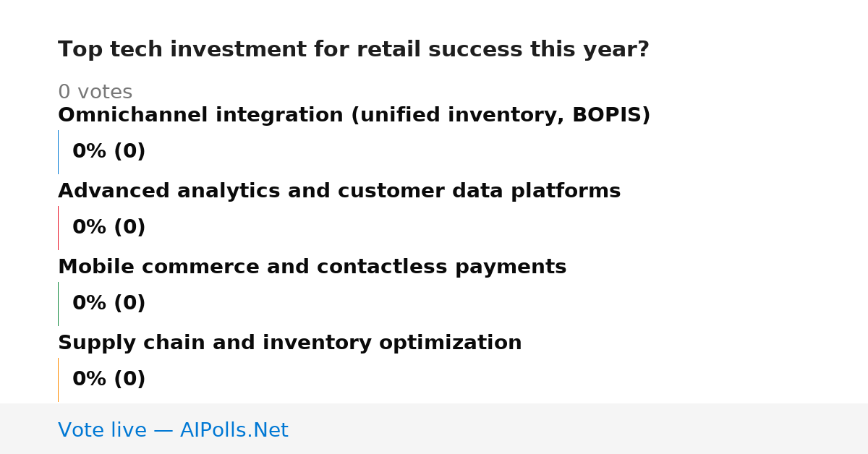Click the orange bar under Supply chain
Screen dimensions: 868x454
(58, 380)
